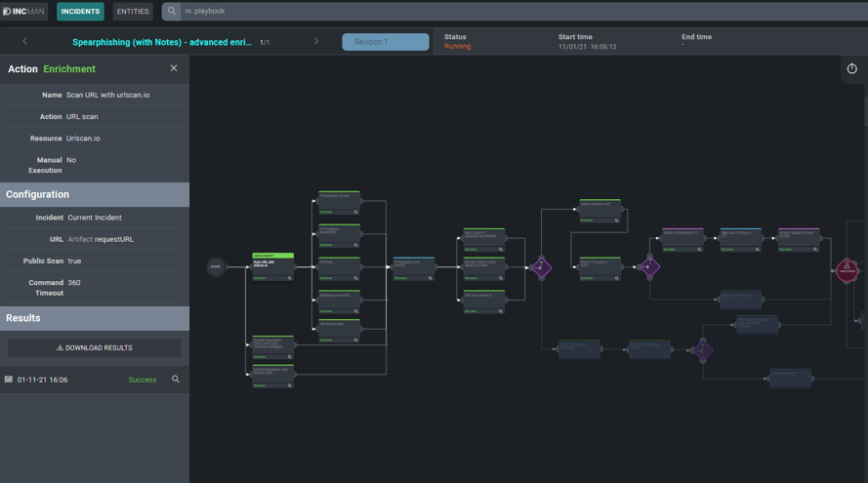Click the search magnifier icon in top bar
The width and height of the screenshot is (868, 483).
(x=172, y=12)
